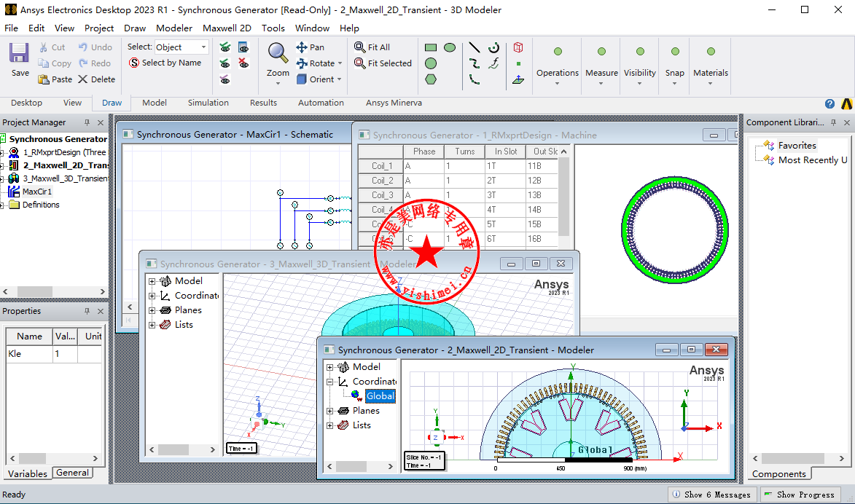
Task: Open Ansys help with the question mark icon
Action: pyautogui.click(x=829, y=103)
